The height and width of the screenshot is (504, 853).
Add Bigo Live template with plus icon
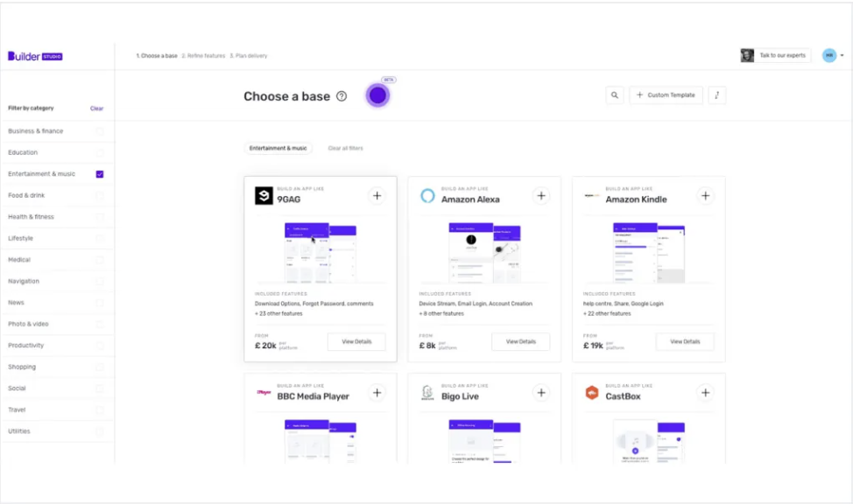pyautogui.click(x=541, y=393)
